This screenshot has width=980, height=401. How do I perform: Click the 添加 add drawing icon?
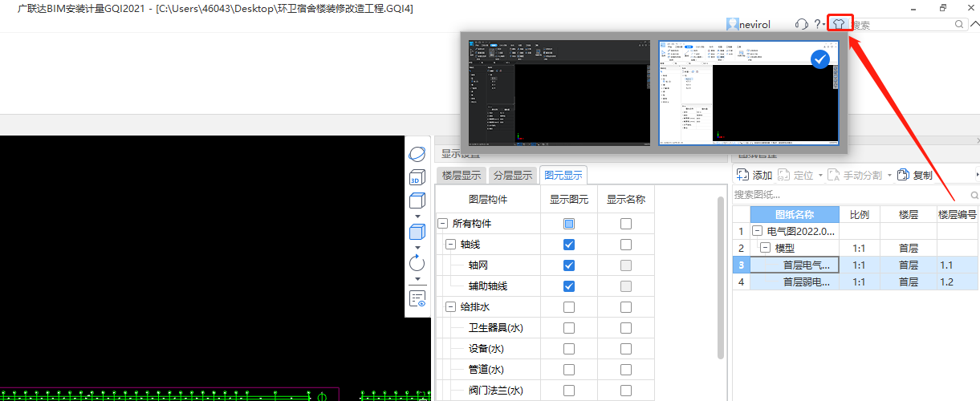click(742, 175)
